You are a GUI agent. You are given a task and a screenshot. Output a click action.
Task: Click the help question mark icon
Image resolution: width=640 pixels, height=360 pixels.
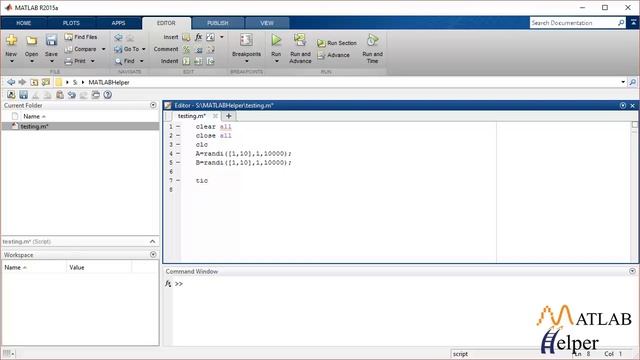tap(107, 95)
